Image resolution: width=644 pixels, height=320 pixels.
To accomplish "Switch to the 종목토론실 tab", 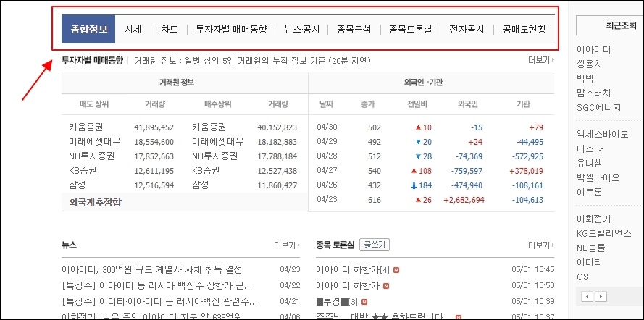I will 410,29.
